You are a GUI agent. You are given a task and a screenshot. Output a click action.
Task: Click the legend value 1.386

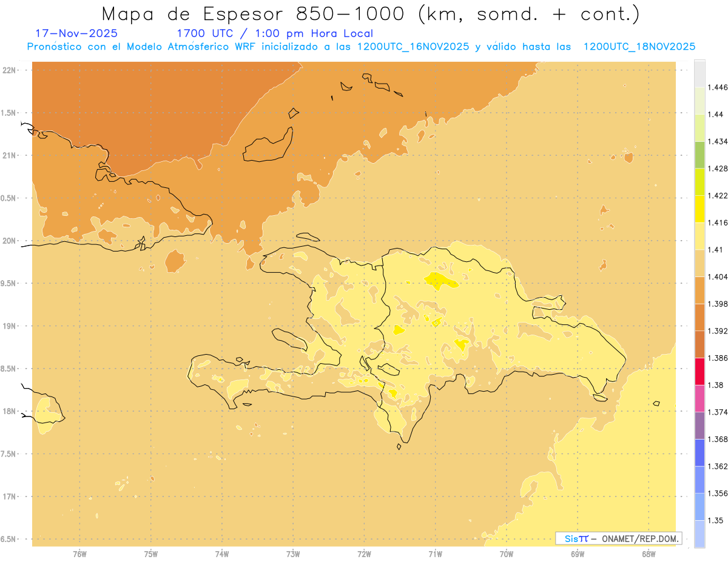click(x=718, y=358)
